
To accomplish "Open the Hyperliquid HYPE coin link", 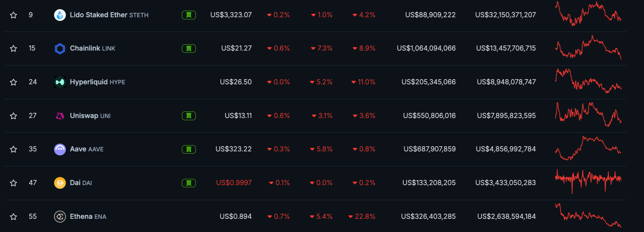I will coord(98,82).
